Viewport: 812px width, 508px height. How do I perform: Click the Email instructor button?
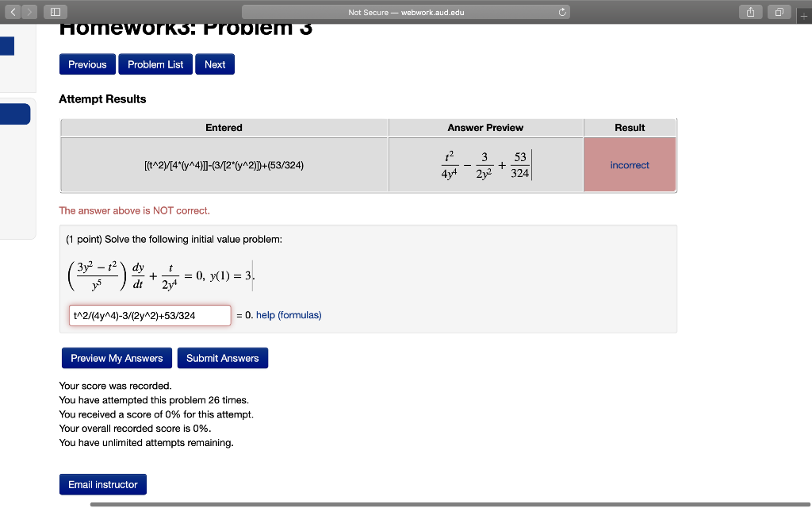(x=102, y=484)
